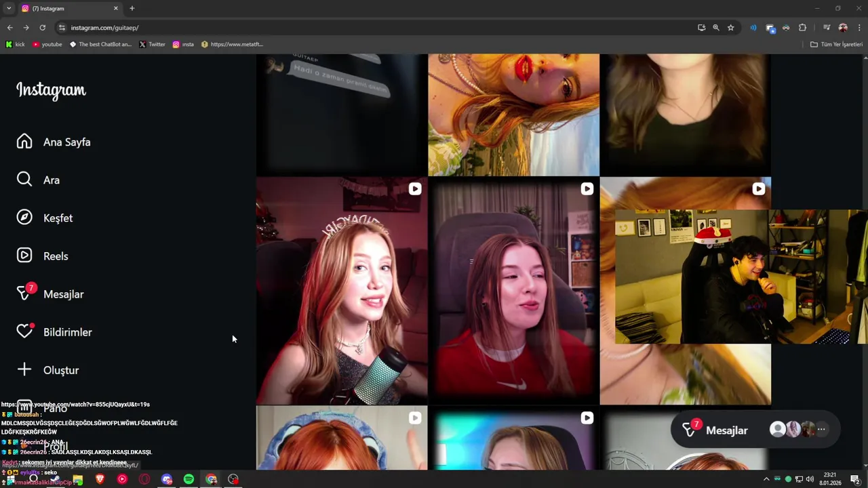This screenshot has width=868, height=488.
Task: Show hidden system tray icons
Action: pos(766,479)
